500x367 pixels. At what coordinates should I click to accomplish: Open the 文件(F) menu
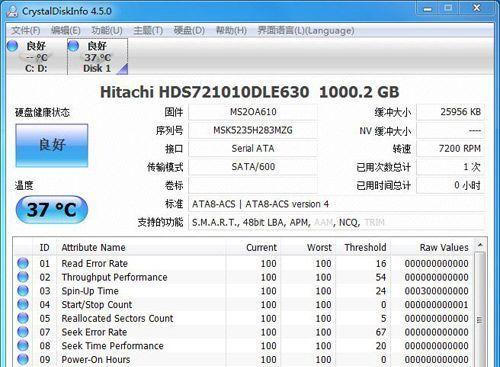point(26,31)
